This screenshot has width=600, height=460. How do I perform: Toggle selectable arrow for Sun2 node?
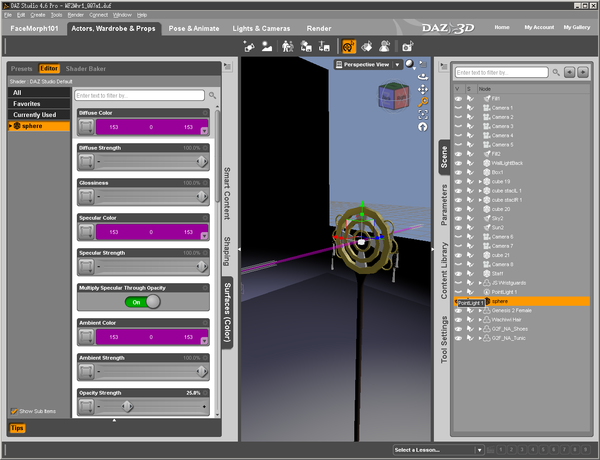[x=470, y=227]
